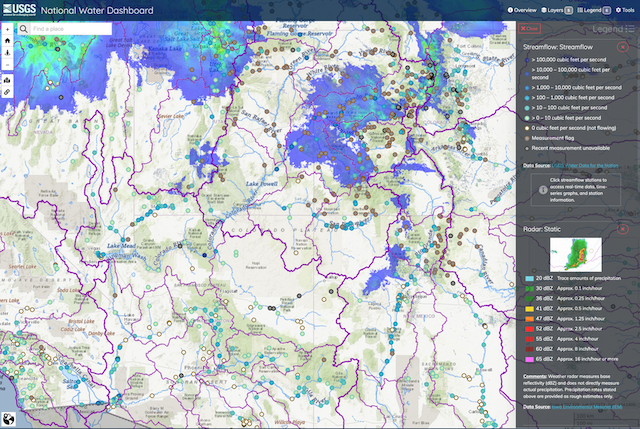
Task: Click '> 100 – 1,000 cubic feet per second' text
Action: 573,98
